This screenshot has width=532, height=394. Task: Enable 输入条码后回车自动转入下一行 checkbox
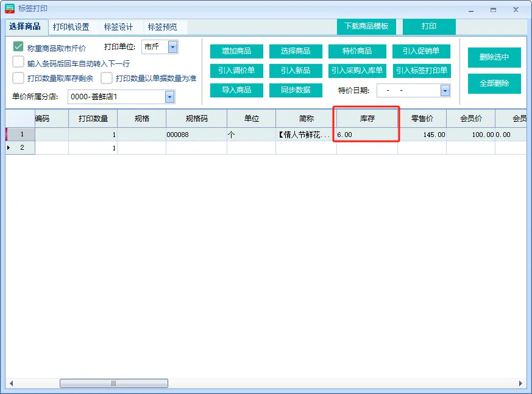tap(18, 62)
